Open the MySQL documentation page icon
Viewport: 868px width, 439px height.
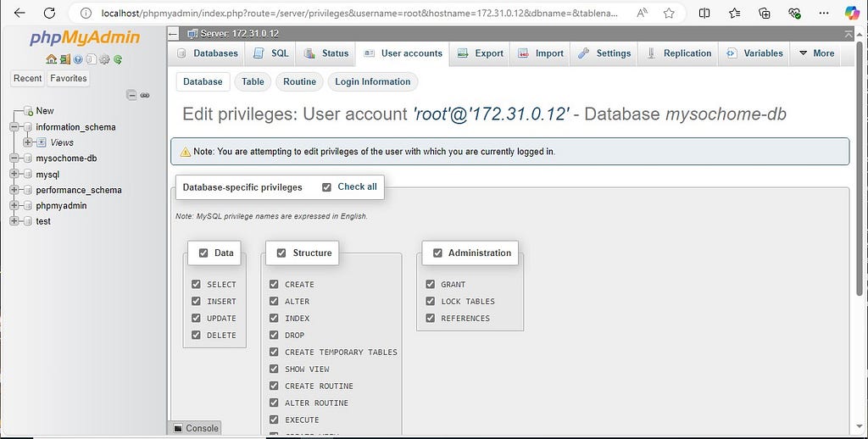(91, 59)
